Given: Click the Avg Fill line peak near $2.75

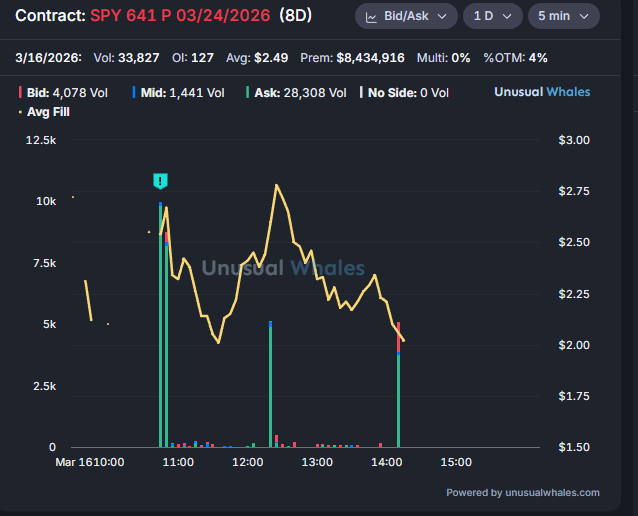Looking at the screenshot, I should (x=277, y=185).
